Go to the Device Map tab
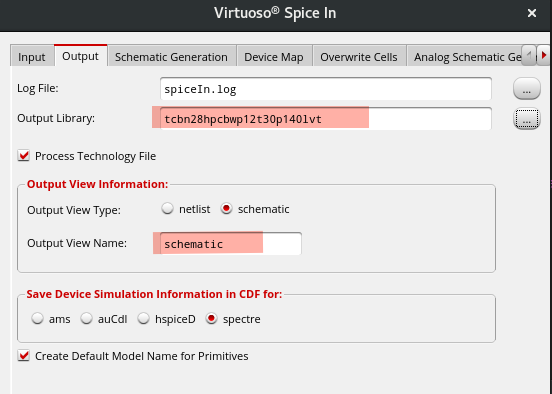Screen dimensions: 552x394 (274, 57)
